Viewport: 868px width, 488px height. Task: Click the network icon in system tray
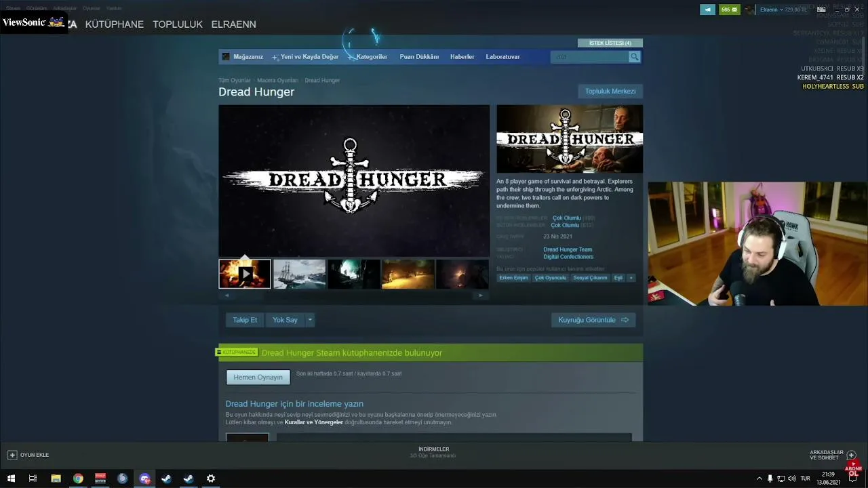click(781, 479)
